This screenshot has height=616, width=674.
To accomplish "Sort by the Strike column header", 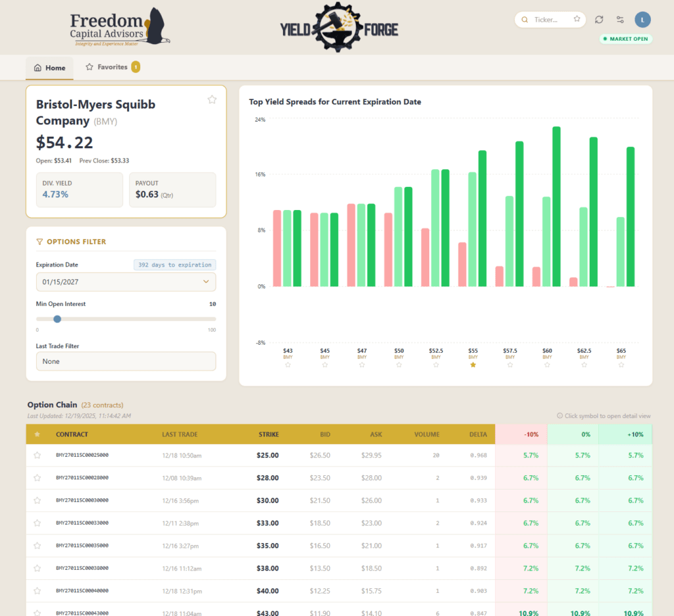I will (x=268, y=434).
